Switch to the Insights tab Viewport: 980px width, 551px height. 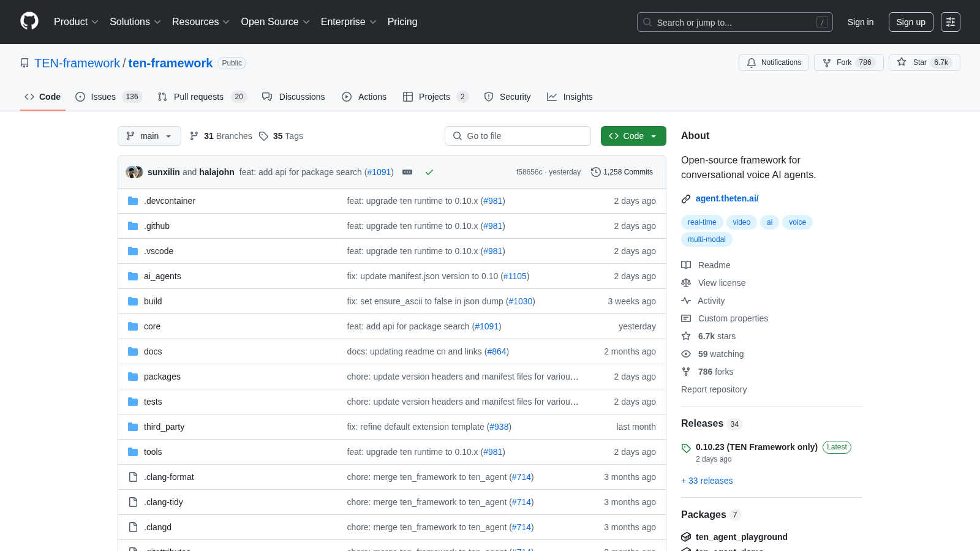(570, 97)
